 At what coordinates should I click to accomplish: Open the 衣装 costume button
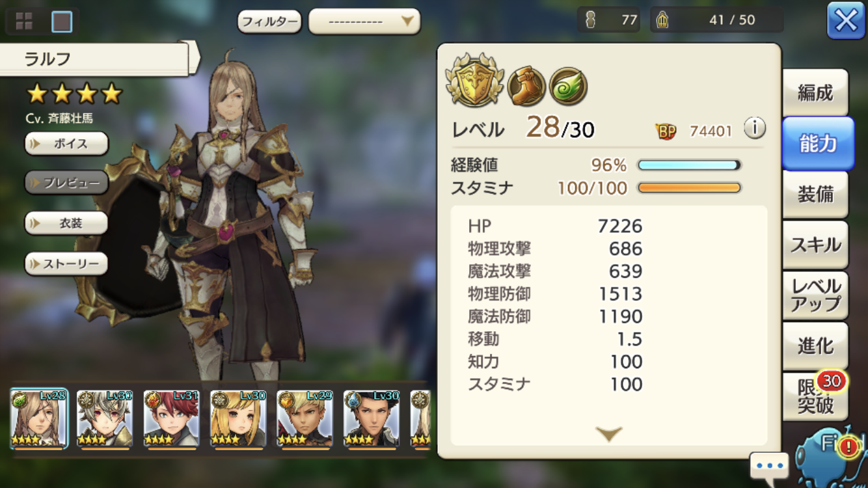(66, 223)
